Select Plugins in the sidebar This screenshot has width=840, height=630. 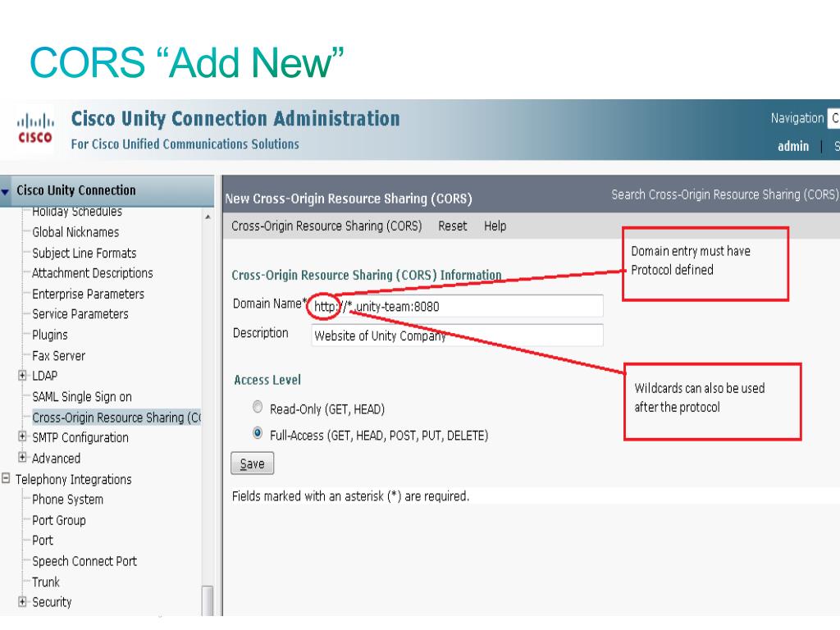pyautogui.click(x=50, y=335)
